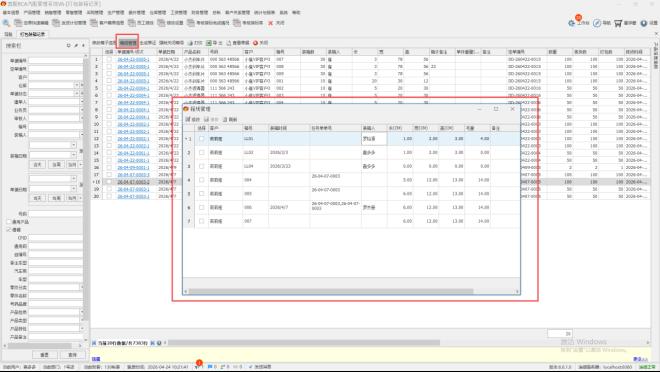
Task: Untick the checked checkbox below 通用产品
Action: coord(9,230)
